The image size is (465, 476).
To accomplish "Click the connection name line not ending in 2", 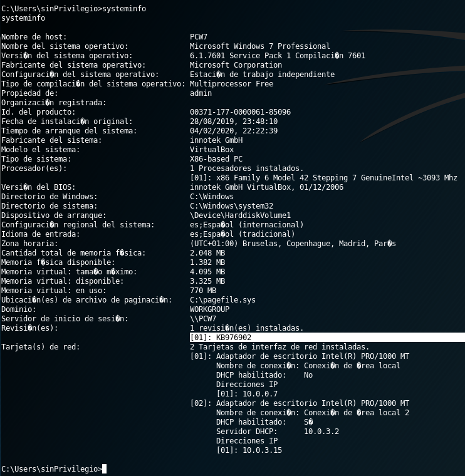I will pos(308,366).
